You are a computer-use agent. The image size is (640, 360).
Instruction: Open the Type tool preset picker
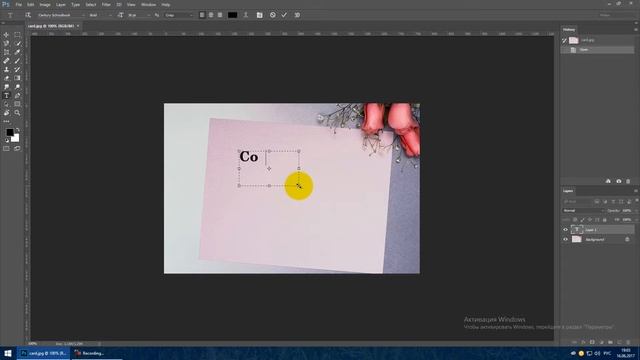11,15
